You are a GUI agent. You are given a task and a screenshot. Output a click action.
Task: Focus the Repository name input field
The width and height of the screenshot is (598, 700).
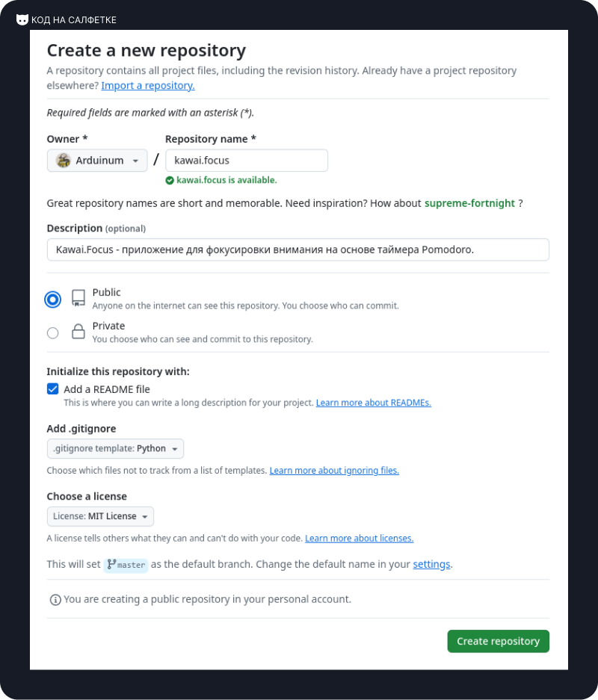click(247, 161)
